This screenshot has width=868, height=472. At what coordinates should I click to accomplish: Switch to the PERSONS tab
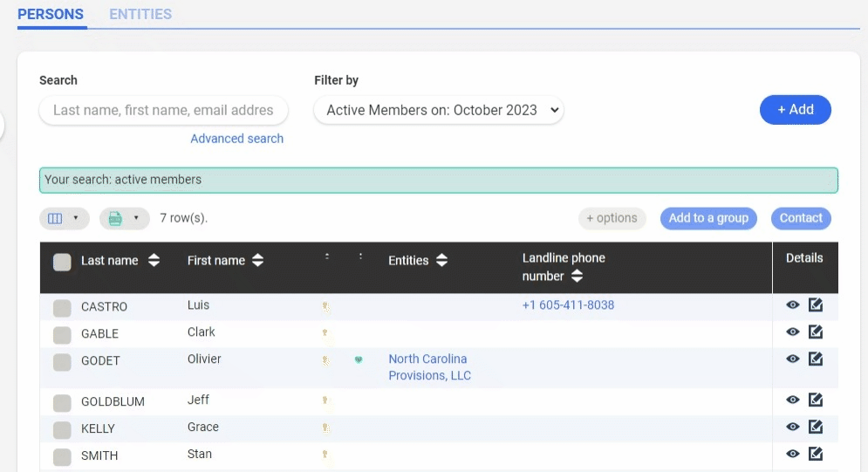tap(51, 14)
